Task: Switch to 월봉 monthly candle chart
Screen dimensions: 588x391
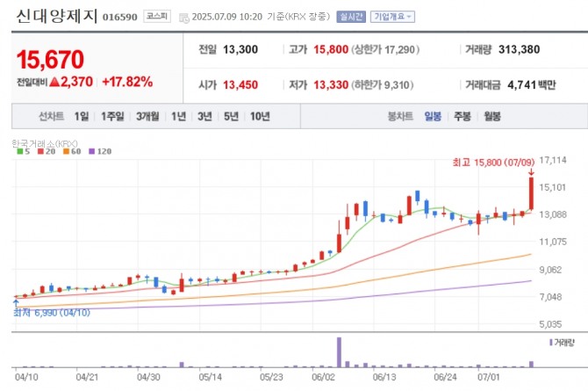Action: coord(491,116)
